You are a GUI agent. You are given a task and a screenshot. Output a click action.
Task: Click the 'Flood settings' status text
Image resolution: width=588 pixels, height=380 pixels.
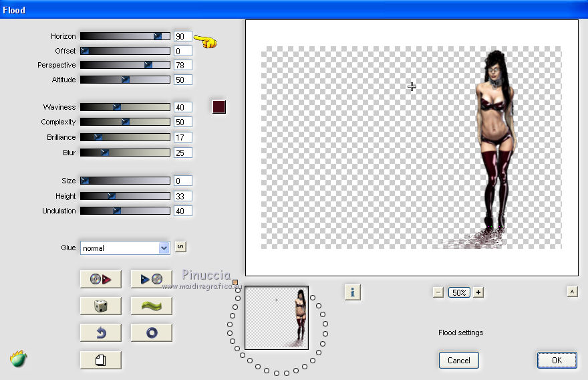tap(460, 332)
